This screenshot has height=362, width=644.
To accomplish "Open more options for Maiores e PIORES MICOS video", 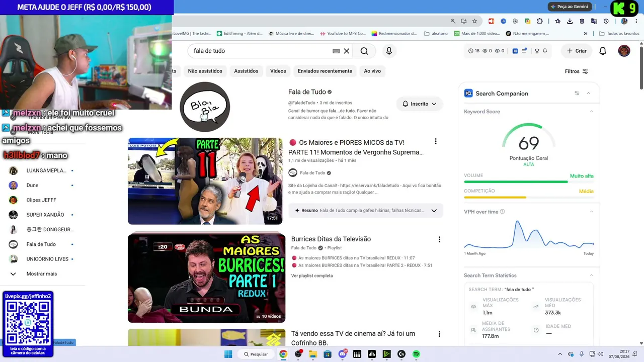I will point(436,142).
